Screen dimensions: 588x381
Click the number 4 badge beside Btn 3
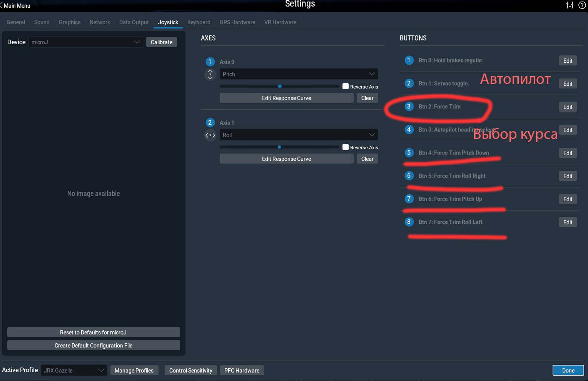pos(409,129)
